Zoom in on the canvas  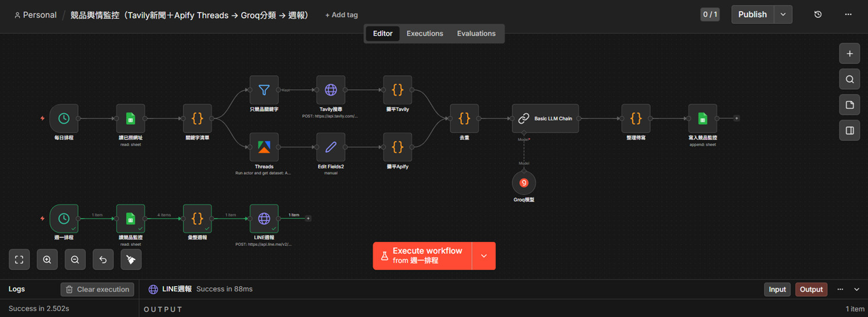47,260
